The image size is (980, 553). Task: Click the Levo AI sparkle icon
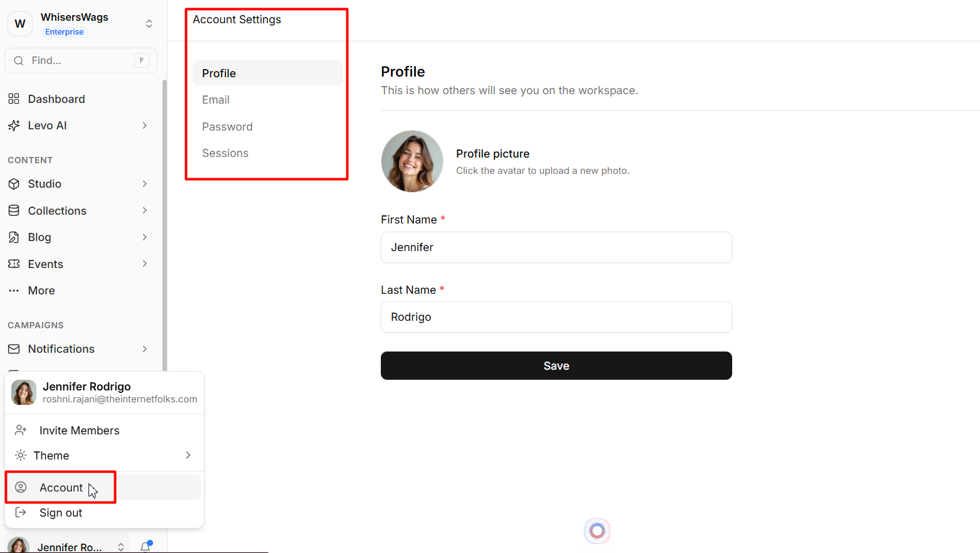pos(14,126)
